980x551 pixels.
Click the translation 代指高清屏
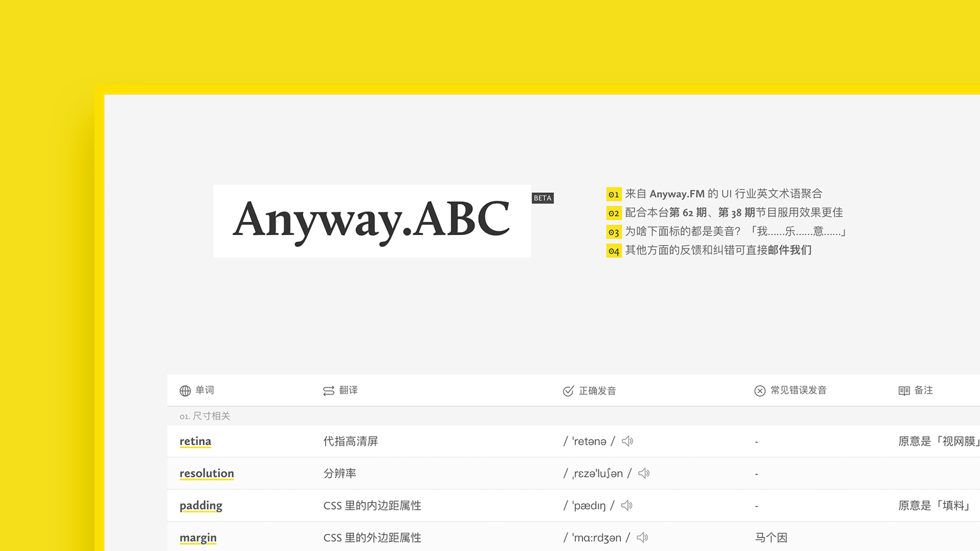click(350, 441)
